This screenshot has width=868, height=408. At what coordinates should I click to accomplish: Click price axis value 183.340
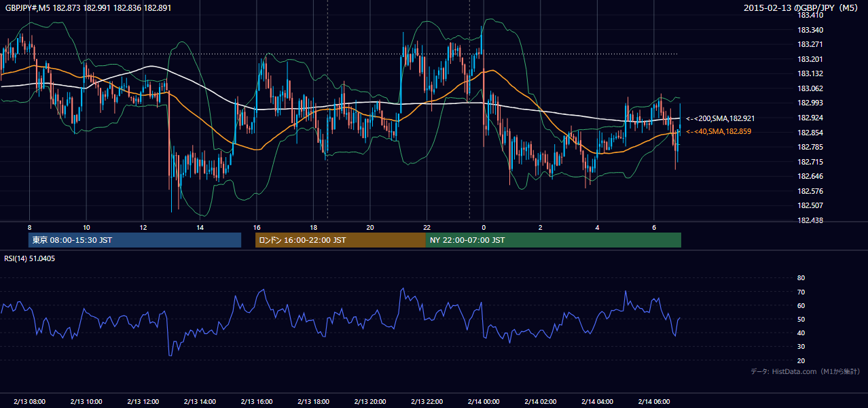click(x=810, y=30)
